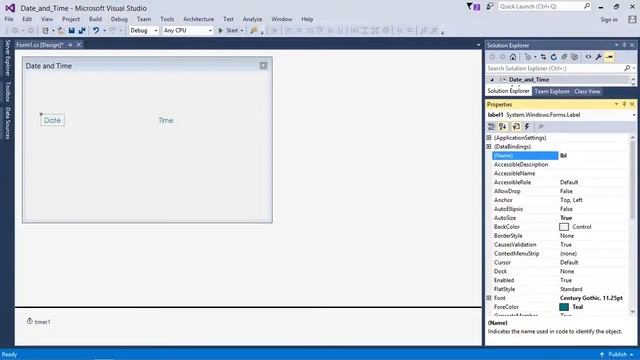The height and width of the screenshot is (360, 640).
Task: Expand the Font property group
Action: (x=489, y=298)
